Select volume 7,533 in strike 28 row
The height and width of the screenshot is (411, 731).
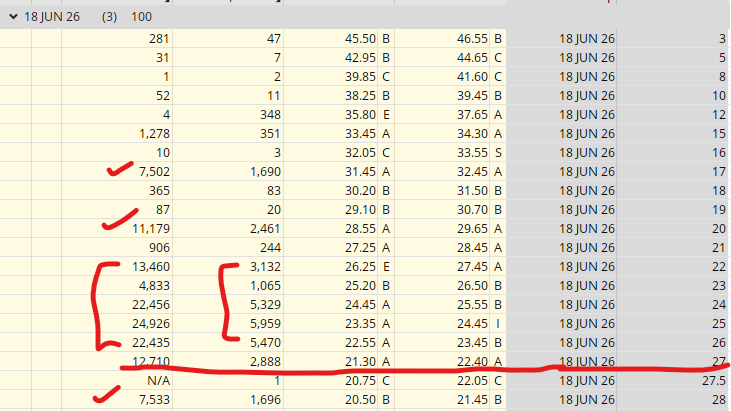click(154, 400)
